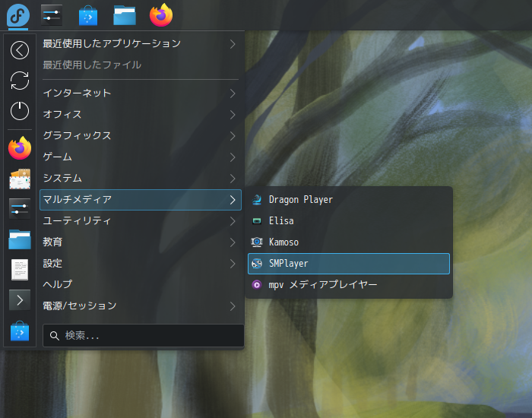Launch SMPlayer from submenu
The image size is (532, 418).
pos(349,264)
